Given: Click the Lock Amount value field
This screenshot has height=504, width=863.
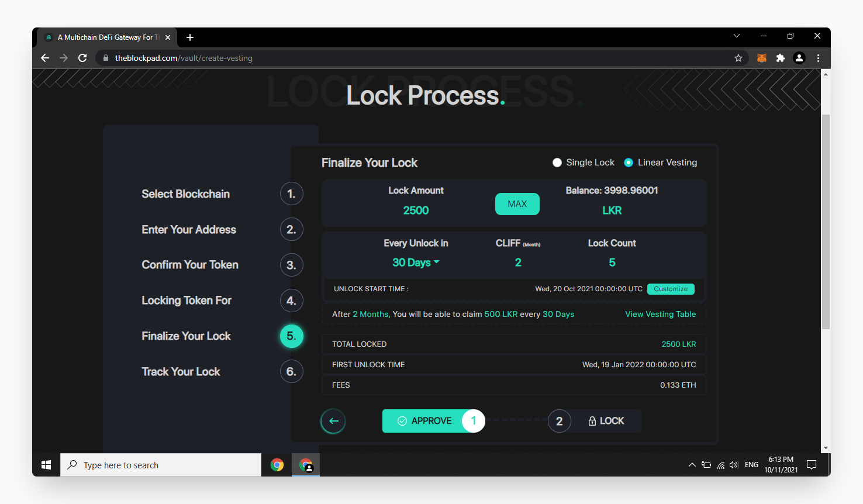Looking at the screenshot, I should click(x=416, y=210).
